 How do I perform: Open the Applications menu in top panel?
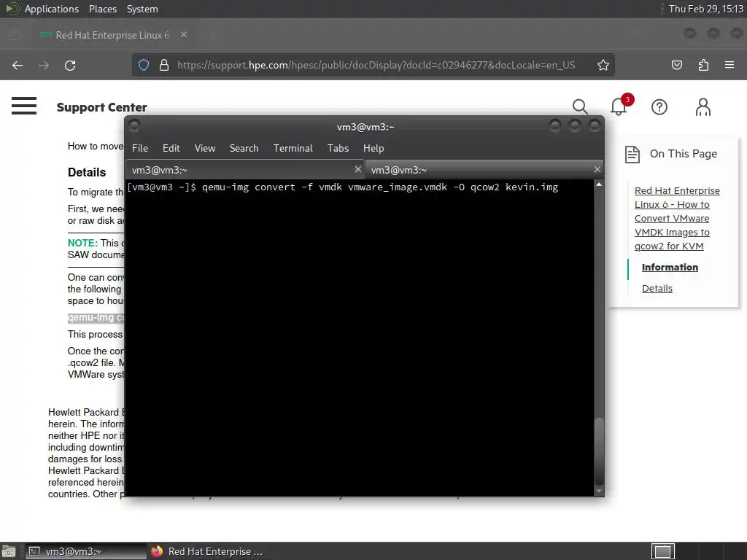pyautogui.click(x=52, y=9)
